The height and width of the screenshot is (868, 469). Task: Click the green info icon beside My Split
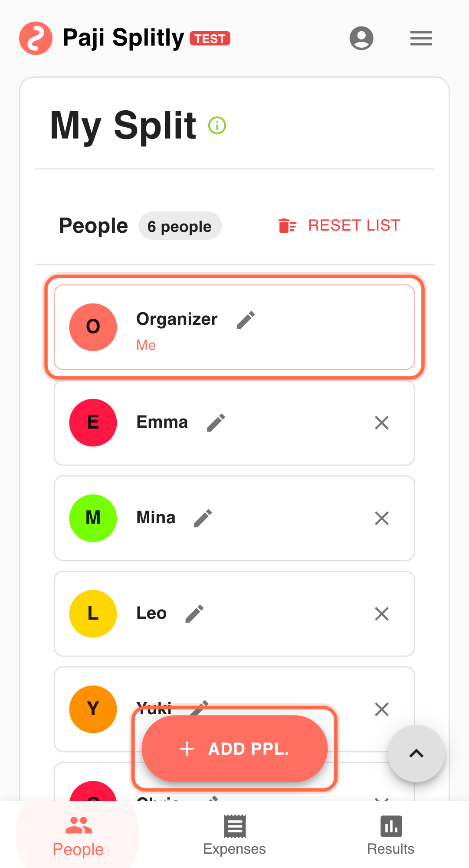pyautogui.click(x=217, y=125)
